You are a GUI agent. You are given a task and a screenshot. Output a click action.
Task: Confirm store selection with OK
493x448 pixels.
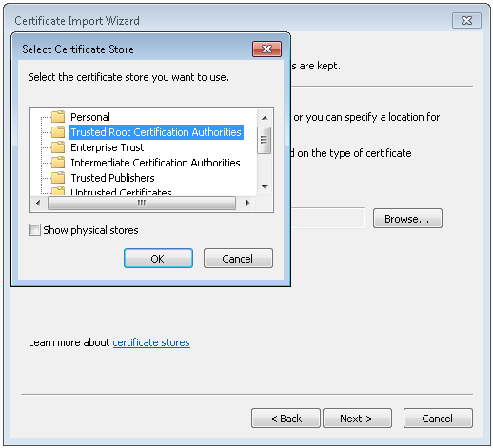pyautogui.click(x=158, y=259)
